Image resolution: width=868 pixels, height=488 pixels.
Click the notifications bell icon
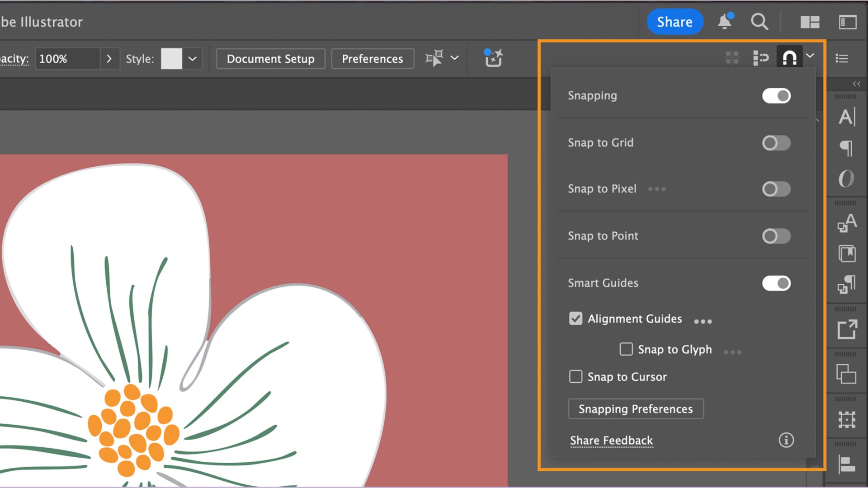pyautogui.click(x=725, y=22)
